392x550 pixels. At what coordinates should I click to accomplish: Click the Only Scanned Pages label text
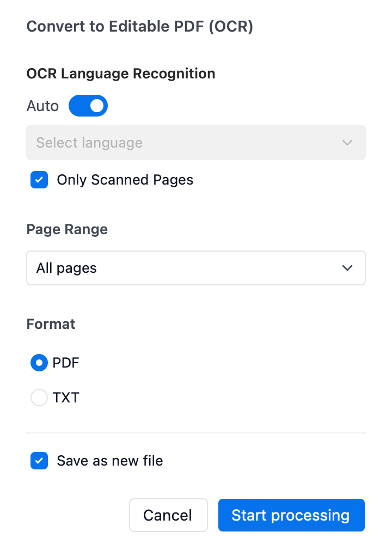click(x=125, y=180)
